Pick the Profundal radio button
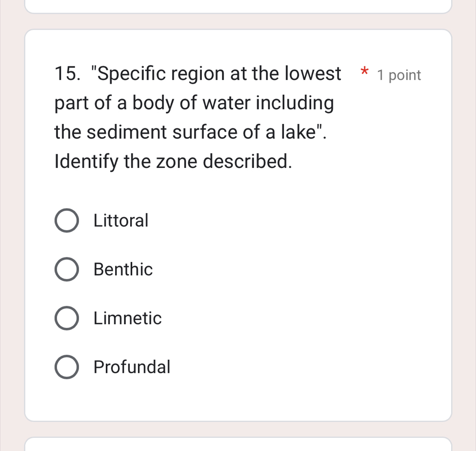Image resolution: width=476 pixels, height=451 pixels. tap(66, 367)
